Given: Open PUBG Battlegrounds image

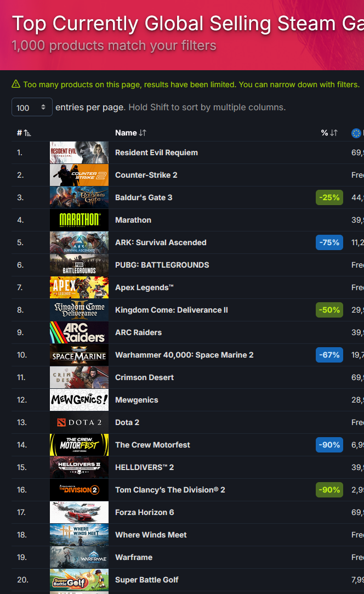Looking at the screenshot, I should coord(79,265).
